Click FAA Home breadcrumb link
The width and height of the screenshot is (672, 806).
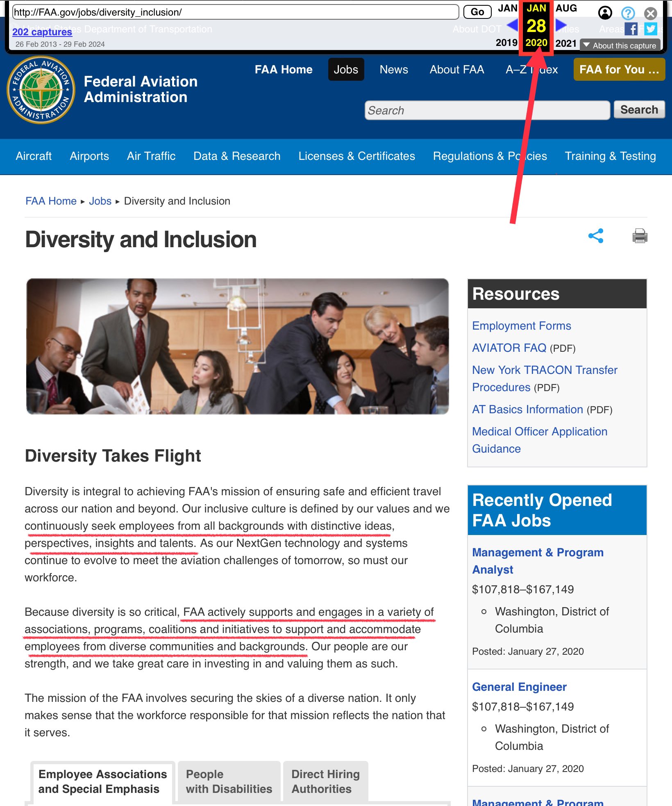point(51,201)
